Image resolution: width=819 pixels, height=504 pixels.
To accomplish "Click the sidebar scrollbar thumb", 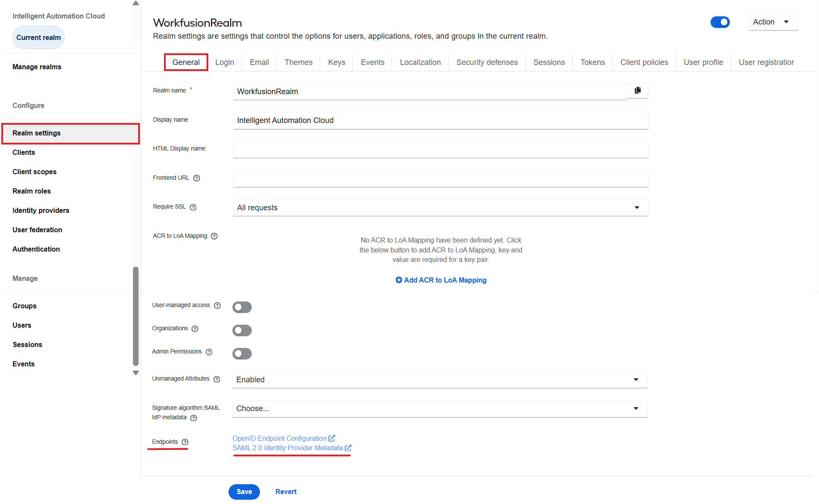I will (x=136, y=316).
